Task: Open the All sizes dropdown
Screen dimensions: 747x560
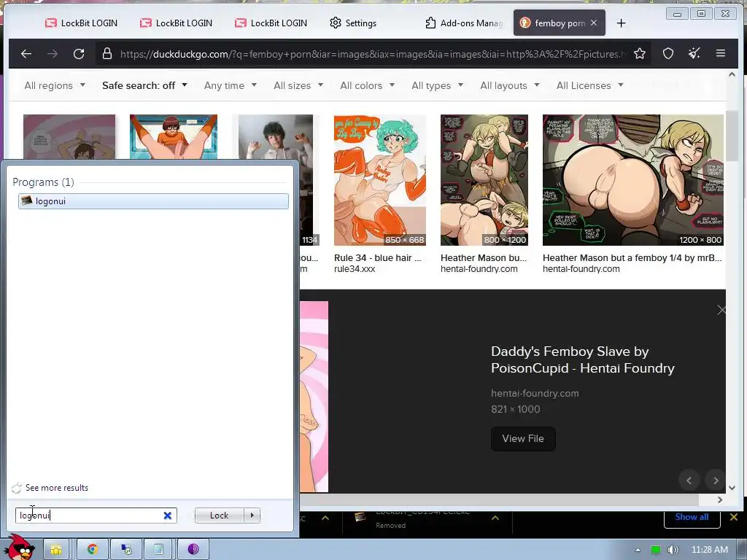Action: click(x=298, y=86)
